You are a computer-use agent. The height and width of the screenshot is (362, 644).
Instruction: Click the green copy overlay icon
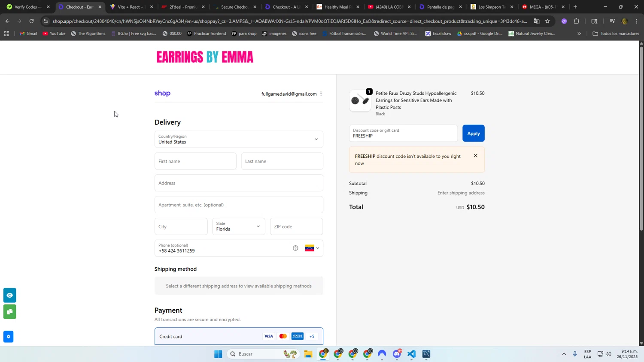click(x=9, y=312)
